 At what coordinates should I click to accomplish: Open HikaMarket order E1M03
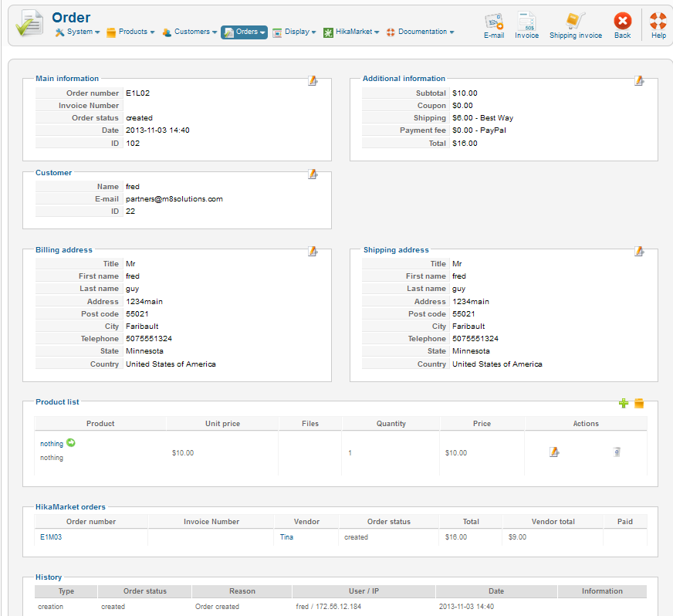(x=51, y=537)
